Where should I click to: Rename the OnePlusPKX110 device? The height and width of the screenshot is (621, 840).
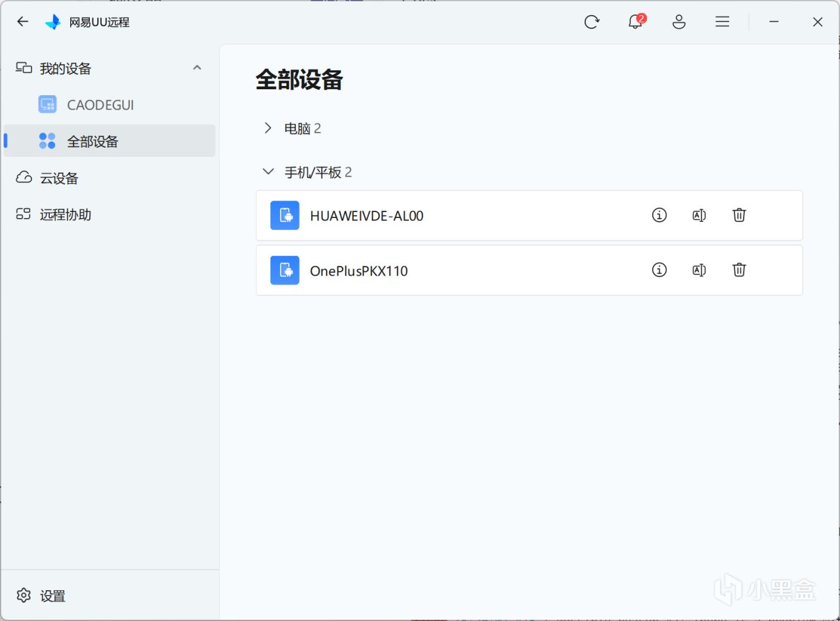(x=699, y=270)
